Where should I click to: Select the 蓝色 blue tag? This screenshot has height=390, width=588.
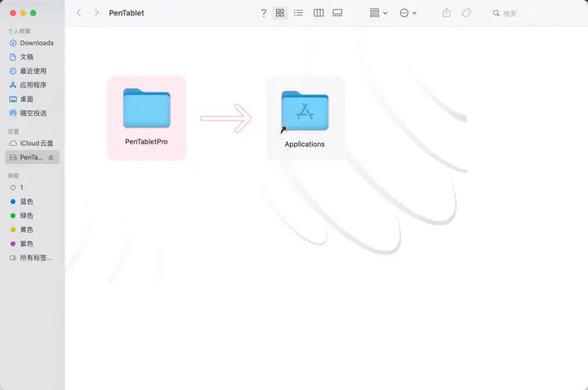[32, 202]
